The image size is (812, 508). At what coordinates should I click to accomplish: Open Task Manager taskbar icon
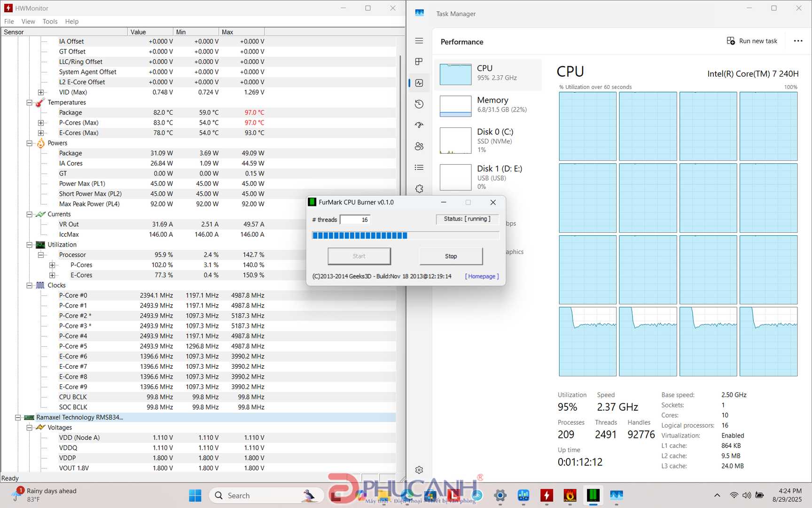coord(617,495)
